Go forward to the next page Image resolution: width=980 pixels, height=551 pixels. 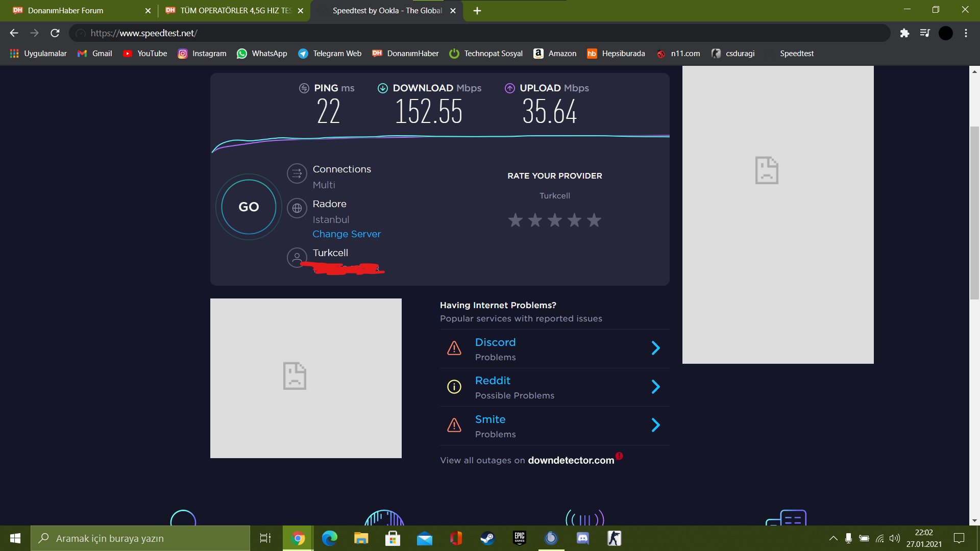(34, 33)
